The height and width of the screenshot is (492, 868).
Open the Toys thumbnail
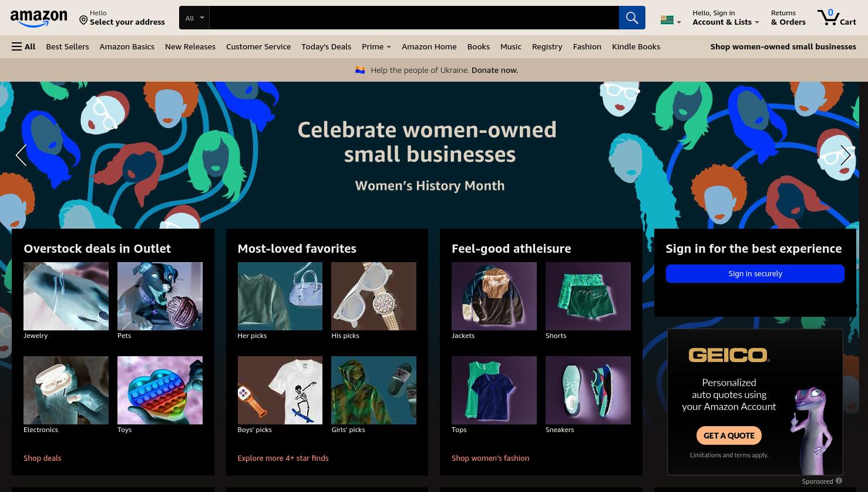click(x=160, y=390)
